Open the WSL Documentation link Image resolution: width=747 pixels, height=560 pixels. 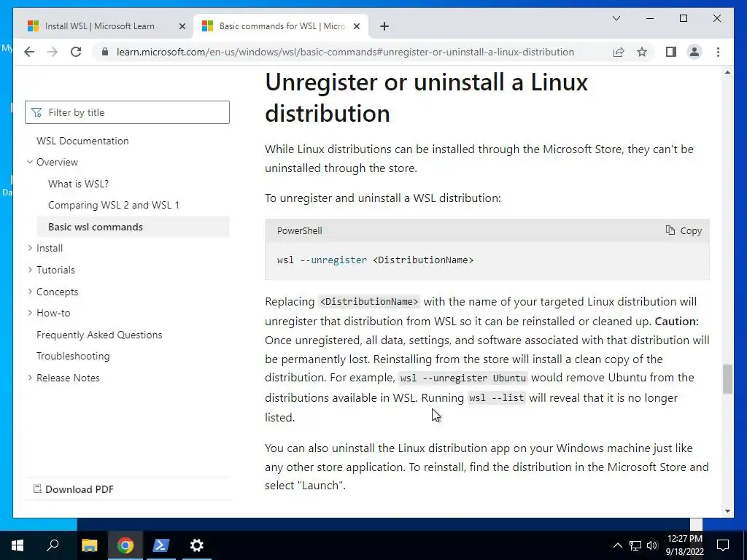(82, 141)
